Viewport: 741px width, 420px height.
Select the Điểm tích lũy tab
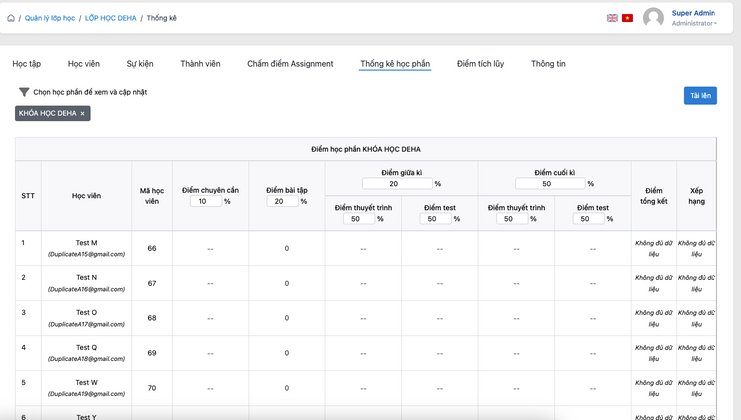[x=480, y=64]
